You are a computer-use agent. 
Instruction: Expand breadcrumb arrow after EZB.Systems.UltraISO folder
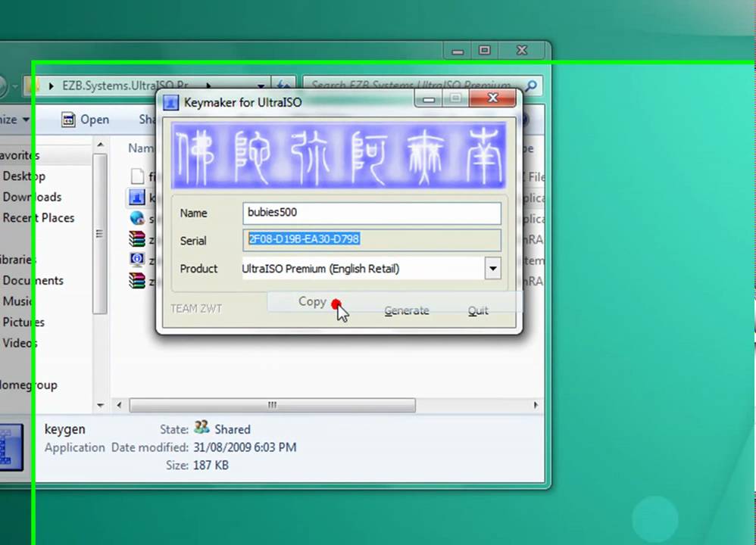208,86
